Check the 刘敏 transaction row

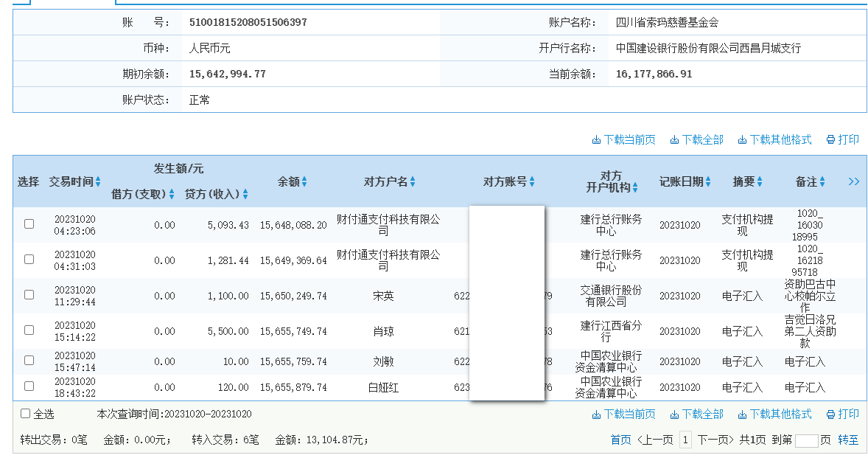coord(29,361)
